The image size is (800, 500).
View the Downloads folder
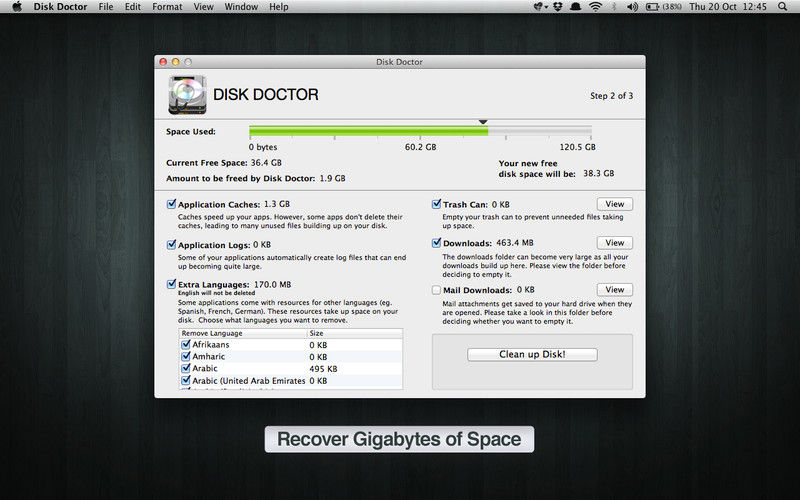click(x=615, y=243)
